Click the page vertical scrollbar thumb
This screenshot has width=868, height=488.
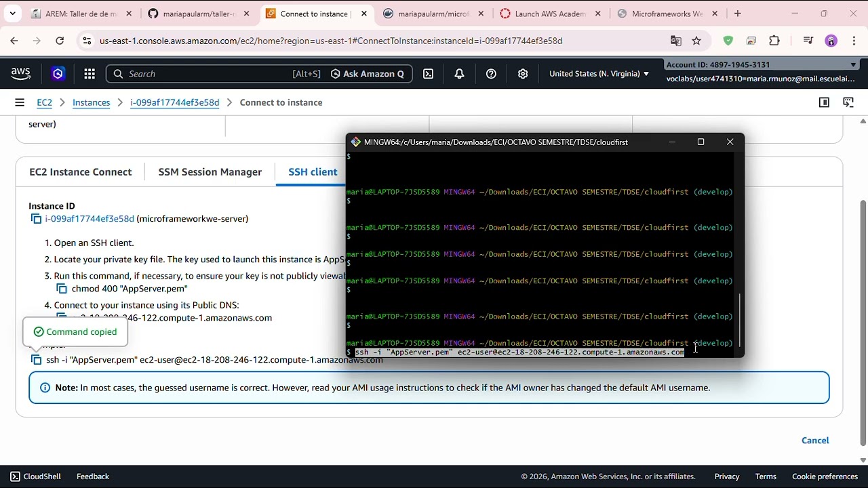click(863, 323)
